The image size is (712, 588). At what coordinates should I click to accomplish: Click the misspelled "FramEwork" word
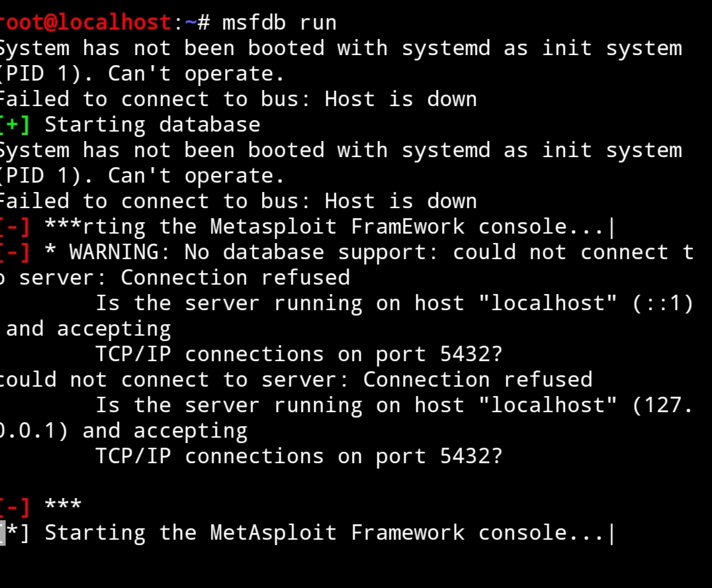pyautogui.click(x=407, y=227)
